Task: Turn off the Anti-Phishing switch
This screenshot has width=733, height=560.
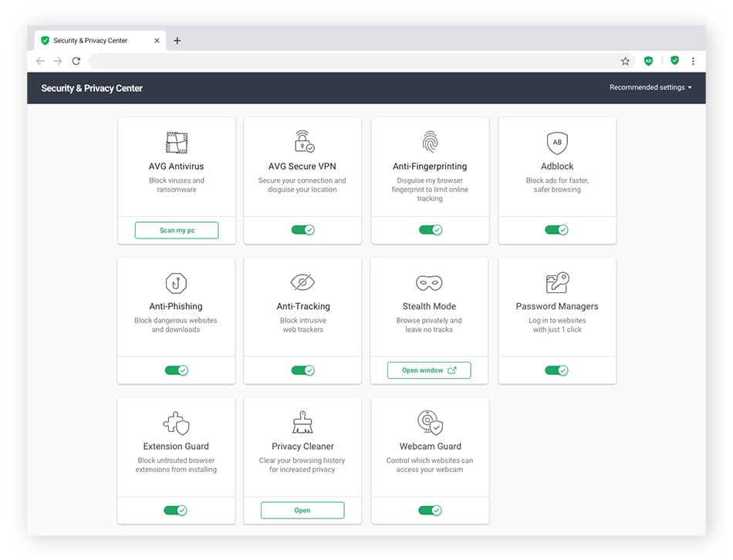Action: pos(177,370)
